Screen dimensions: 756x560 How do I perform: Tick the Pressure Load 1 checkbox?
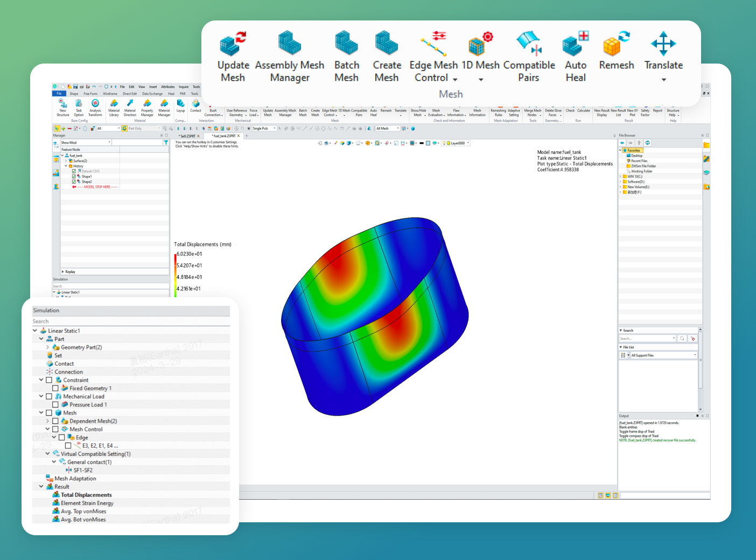click(x=55, y=405)
